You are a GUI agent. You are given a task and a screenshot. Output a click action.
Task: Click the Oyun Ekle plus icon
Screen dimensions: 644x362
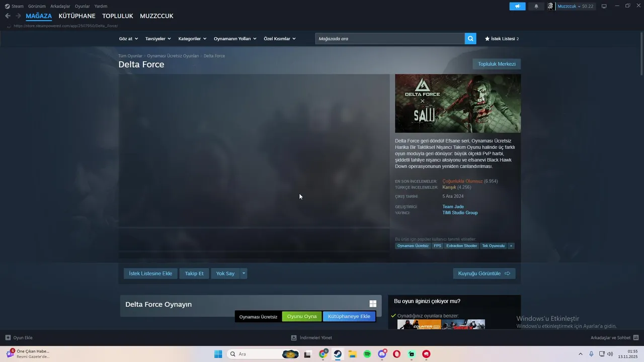click(8, 337)
